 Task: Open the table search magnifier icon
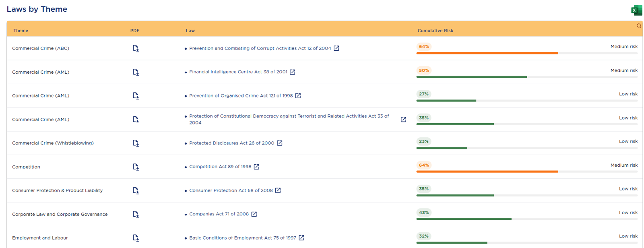point(639,26)
